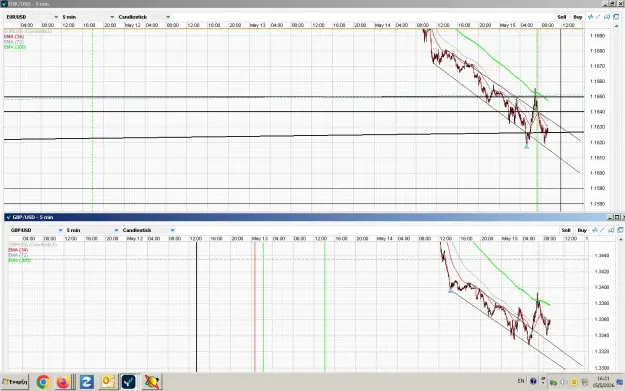This screenshot has width=625, height=391.
Task: Click the 1.1650 price label on EUR/USD axis
Action: [x=597, y=96]
